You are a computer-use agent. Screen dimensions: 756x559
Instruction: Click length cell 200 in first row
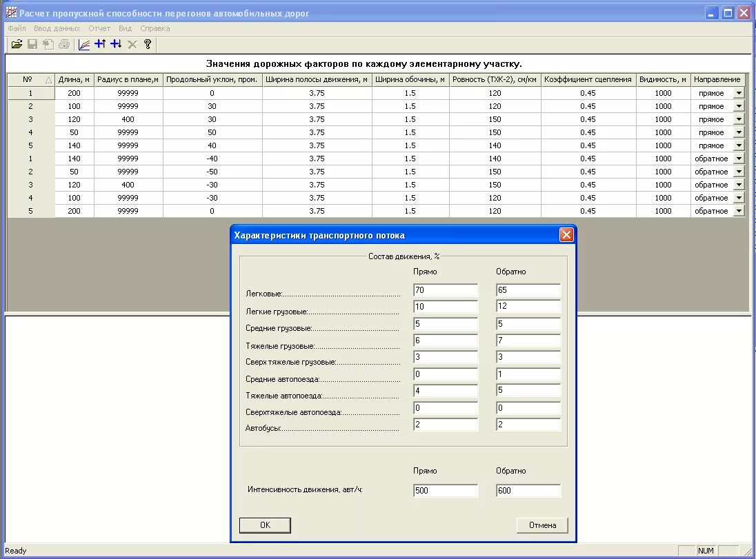click(x=74, y=93)
